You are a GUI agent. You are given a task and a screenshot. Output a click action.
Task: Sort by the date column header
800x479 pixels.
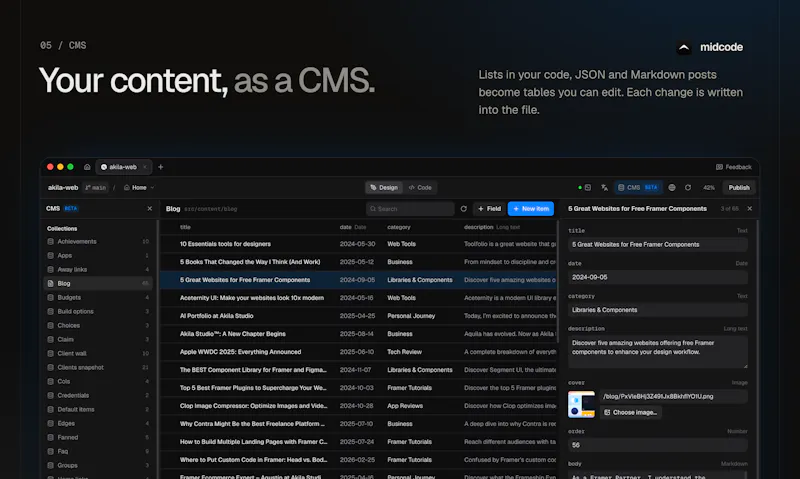click(345, 228)
